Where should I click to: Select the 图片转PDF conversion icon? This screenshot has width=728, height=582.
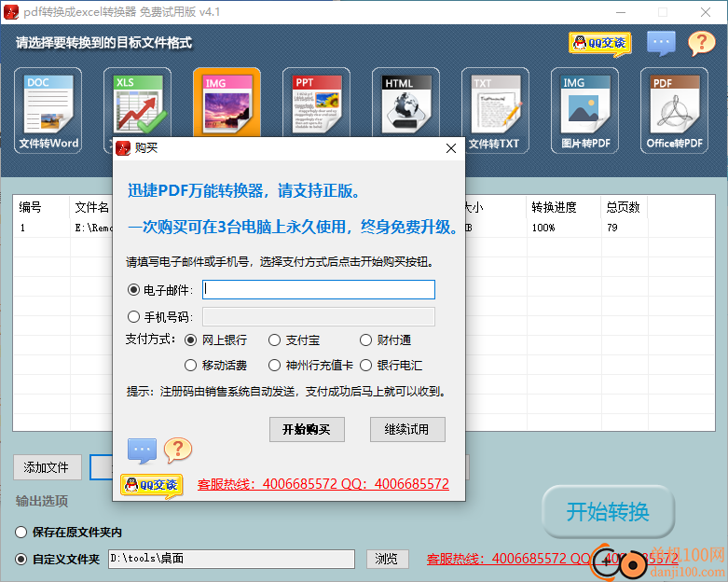[584, 110]
